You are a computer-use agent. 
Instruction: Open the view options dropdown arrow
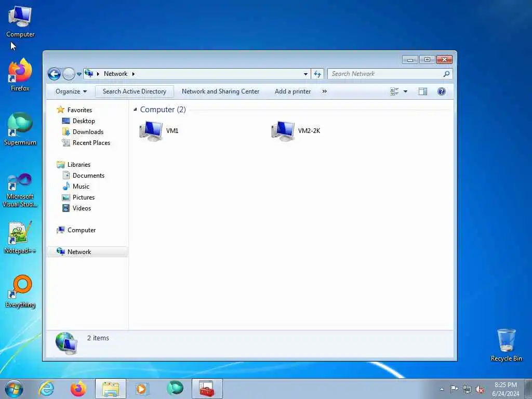(x=405, y=91)
